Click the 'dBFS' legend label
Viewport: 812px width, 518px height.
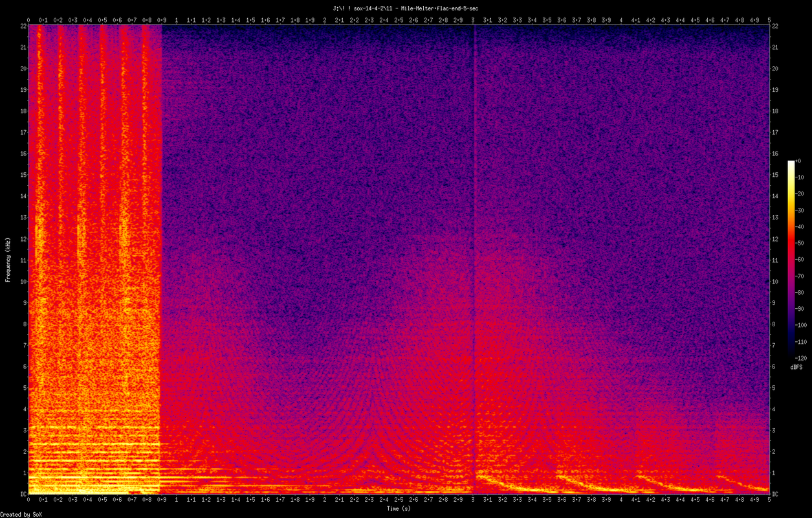click(796, 366)
